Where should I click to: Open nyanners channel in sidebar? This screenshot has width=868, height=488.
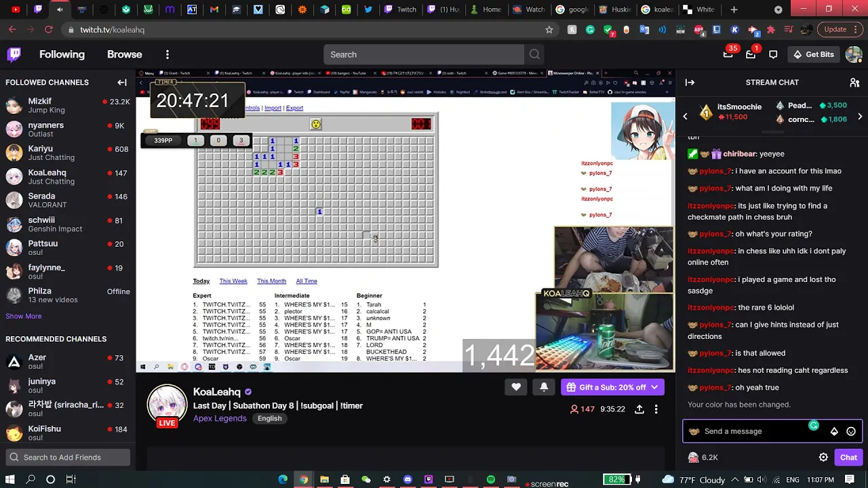(68, 129)
